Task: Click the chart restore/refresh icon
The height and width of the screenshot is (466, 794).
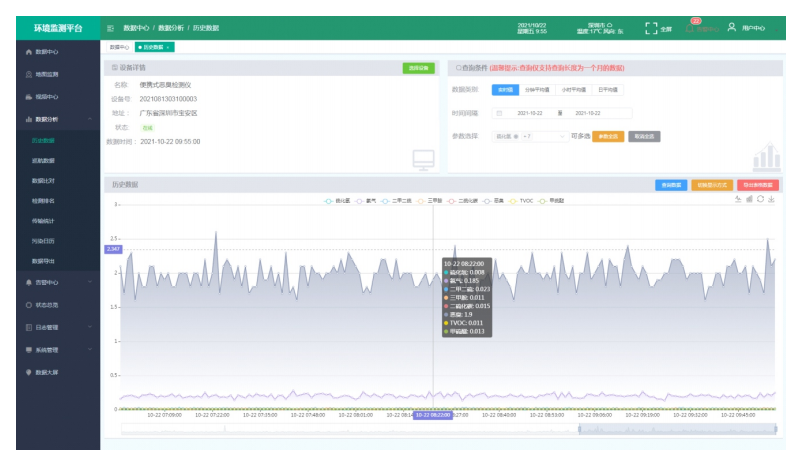Action: tap(760, 199)
